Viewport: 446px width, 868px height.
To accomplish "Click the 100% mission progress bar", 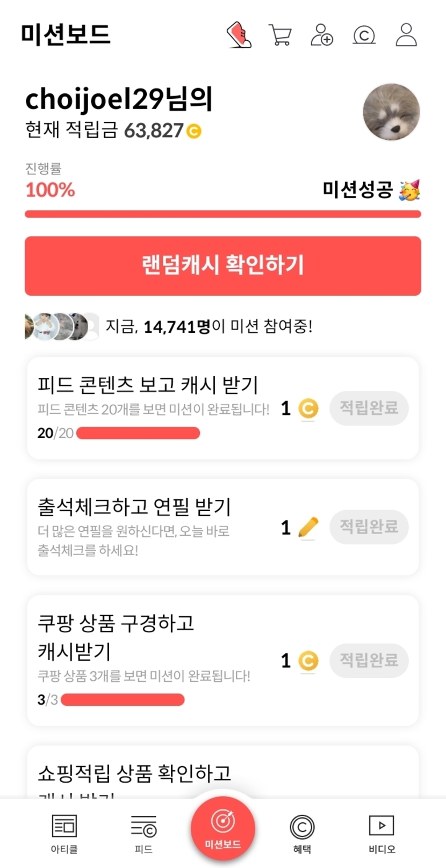I will pos(223,214).
